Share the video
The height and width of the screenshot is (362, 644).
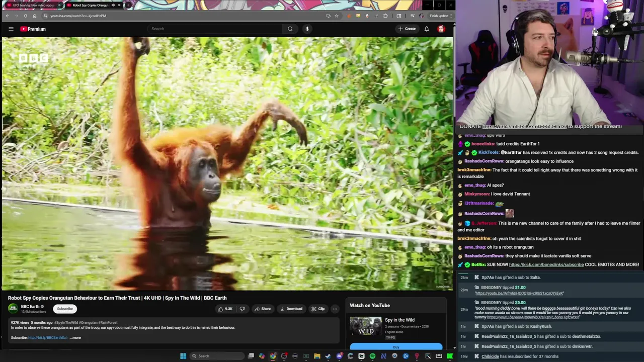[x=263, y=309]
